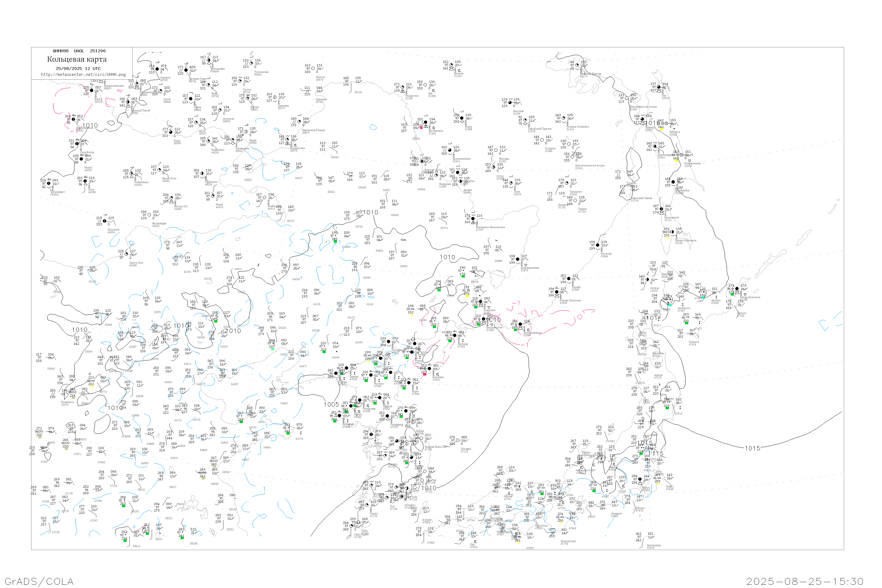Click the crossed-circle sky symbol near Ноглики
The height and width of the screenshot is (588, 882).
point(666,123)
